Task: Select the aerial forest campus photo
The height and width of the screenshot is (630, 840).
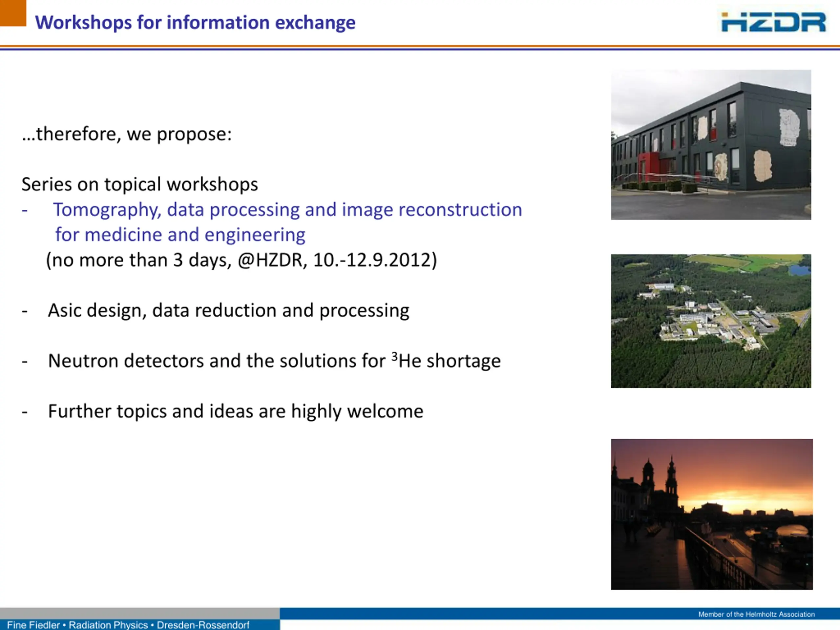Action: 711,321
